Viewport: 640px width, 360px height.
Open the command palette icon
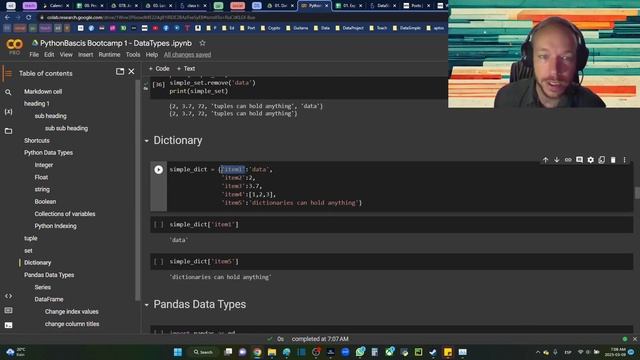[x=8, y=311]
